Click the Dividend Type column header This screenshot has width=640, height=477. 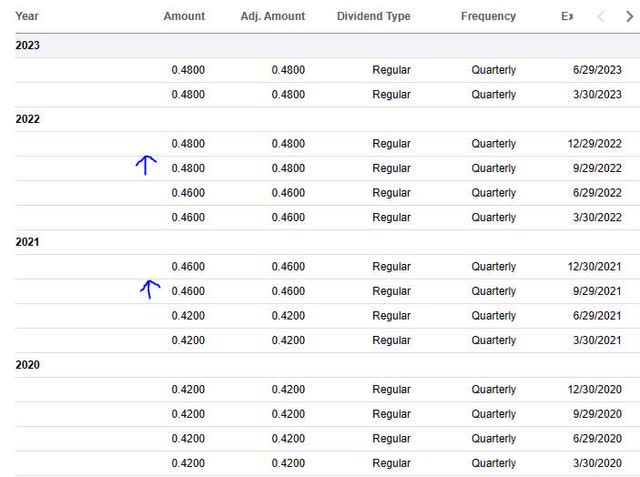(x=373, y=16)
